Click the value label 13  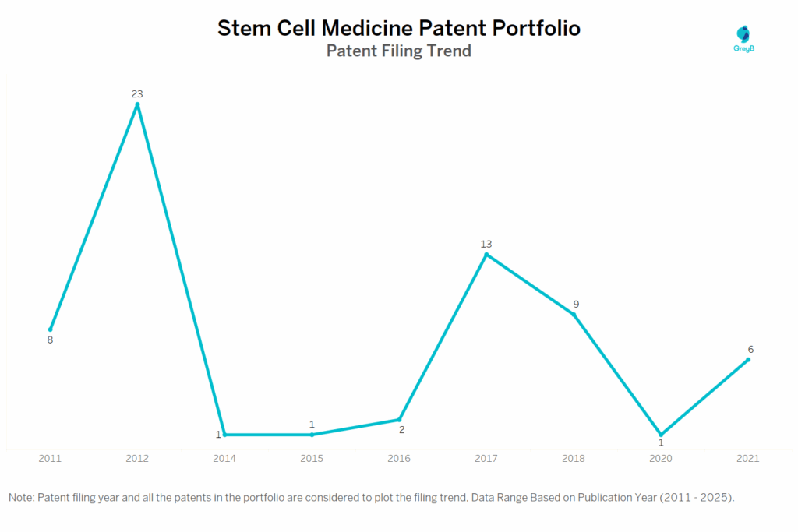486,244
